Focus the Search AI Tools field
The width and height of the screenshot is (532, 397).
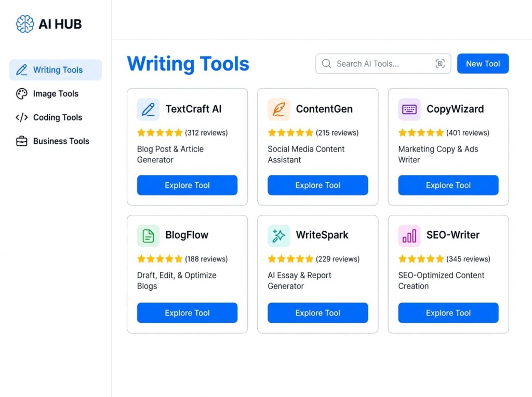click(x=383, y=63)
